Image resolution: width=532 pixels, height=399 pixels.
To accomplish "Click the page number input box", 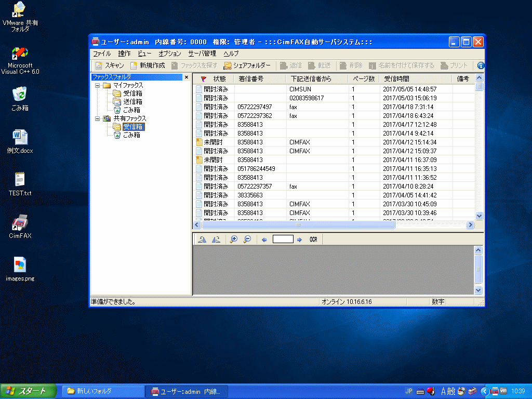I will 283,240.
